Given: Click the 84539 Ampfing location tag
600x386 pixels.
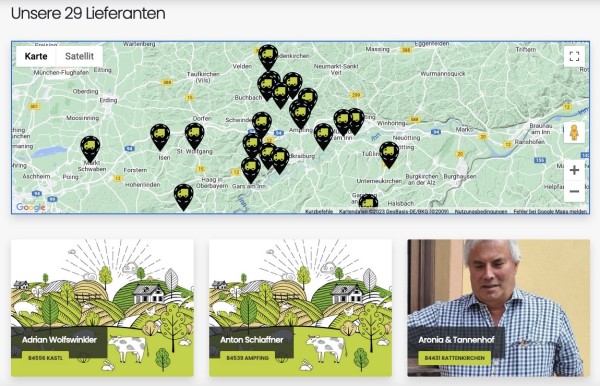Looking at the screenshot, I should coord(247,358).
